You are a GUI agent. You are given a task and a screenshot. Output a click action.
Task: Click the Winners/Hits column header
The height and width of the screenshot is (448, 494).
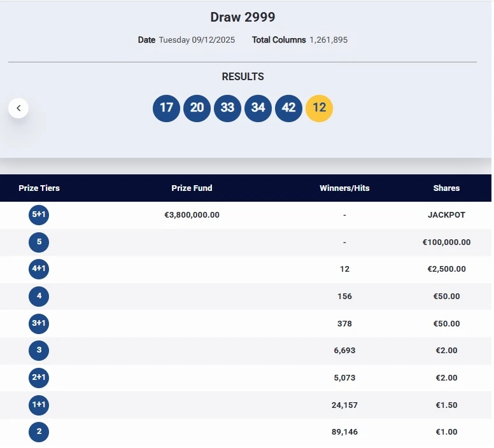(344, 188)
